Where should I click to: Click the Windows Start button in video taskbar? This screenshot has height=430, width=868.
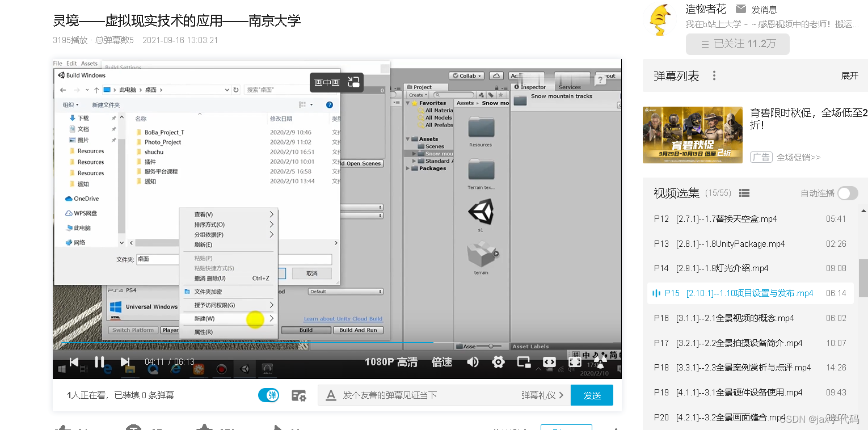tap(62, 369)
